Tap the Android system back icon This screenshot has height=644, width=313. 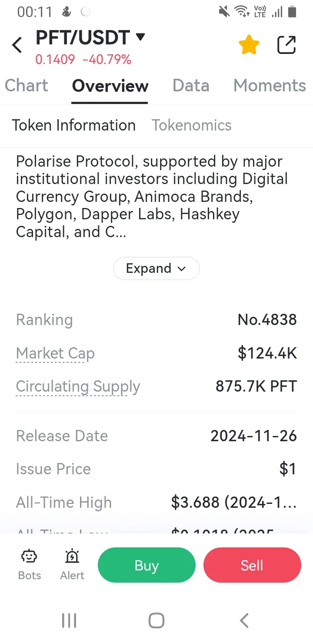pos(244,621)
